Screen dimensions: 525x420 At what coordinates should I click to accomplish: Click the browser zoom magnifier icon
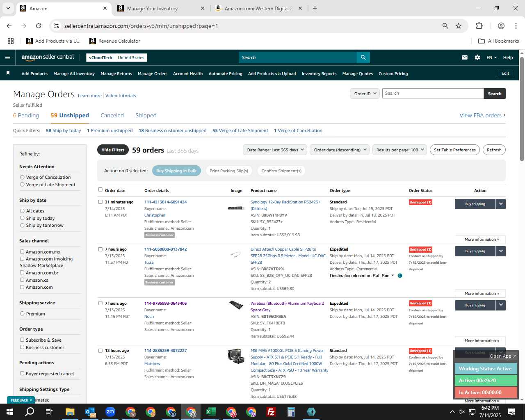click(445, 26)
